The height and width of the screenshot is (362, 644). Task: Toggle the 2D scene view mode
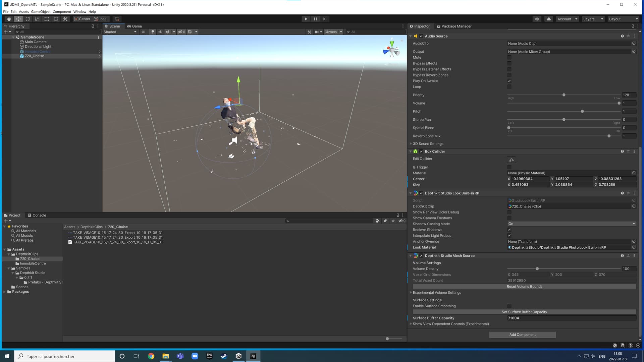[143, 32]
